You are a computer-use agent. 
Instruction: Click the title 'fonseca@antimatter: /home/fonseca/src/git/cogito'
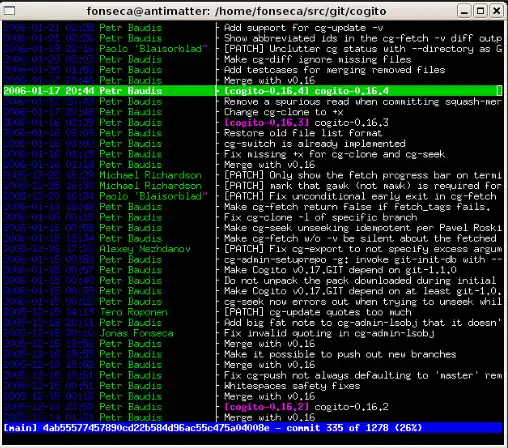236,11
